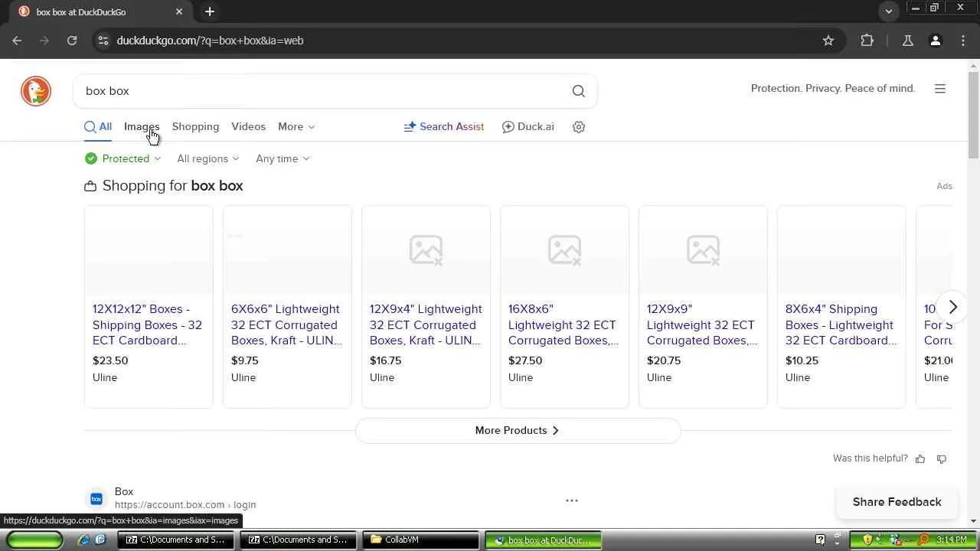980x551 pixels.
Task: Open the 12X12x12" Boxes product link
Action: coord(147,324)
